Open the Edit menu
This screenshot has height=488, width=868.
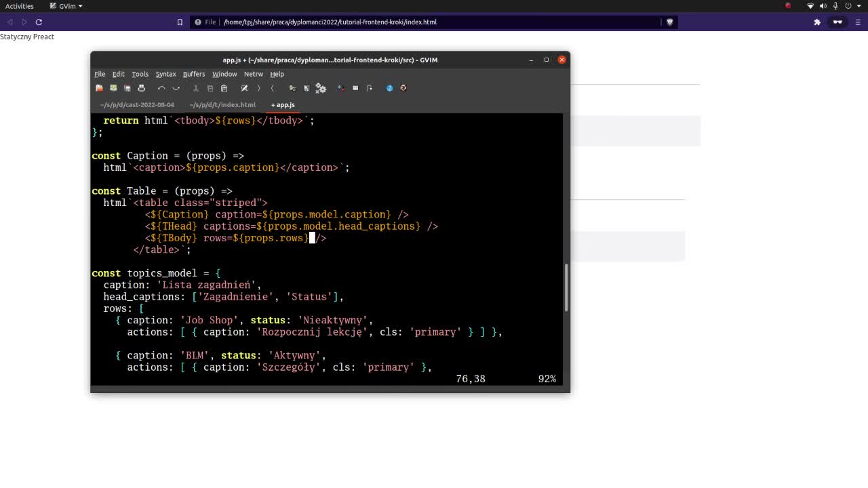(x=118, y=74)
